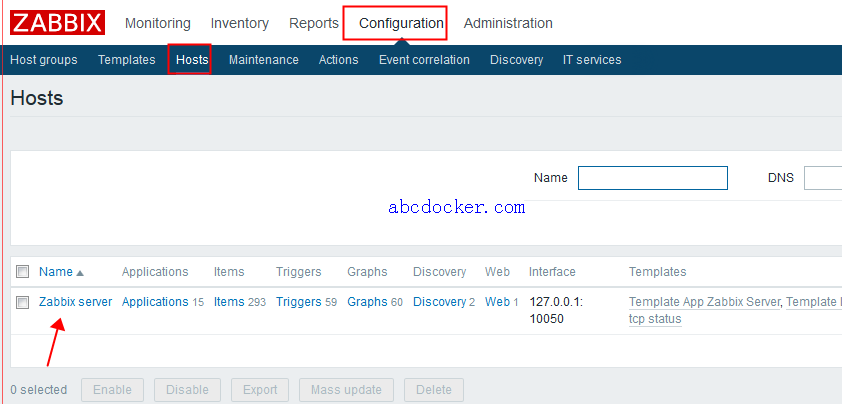View Applications for Zabbix server
842x404 pixels.
point(155,302)
